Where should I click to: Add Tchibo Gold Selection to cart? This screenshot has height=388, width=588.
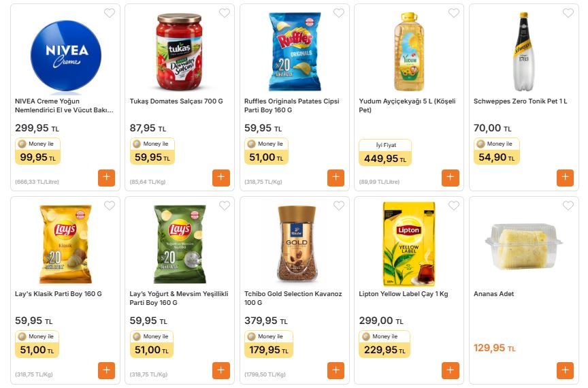(336, 370)
